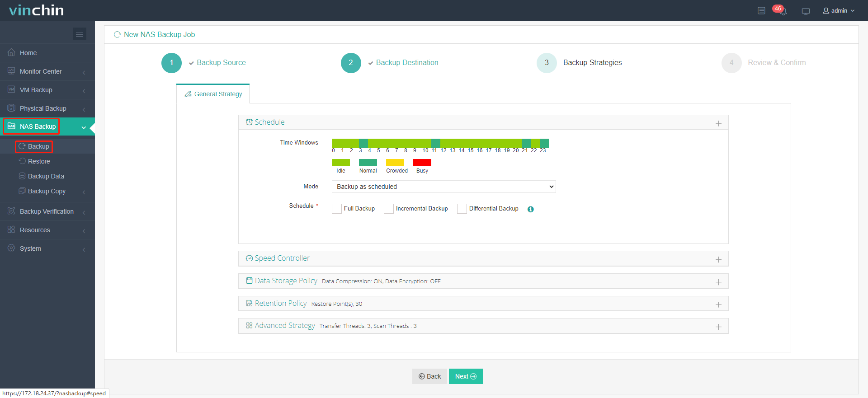Expand the Monitor Center menu chevron
This screenshot has width=868, height=398.
click(x=84, y=72)
